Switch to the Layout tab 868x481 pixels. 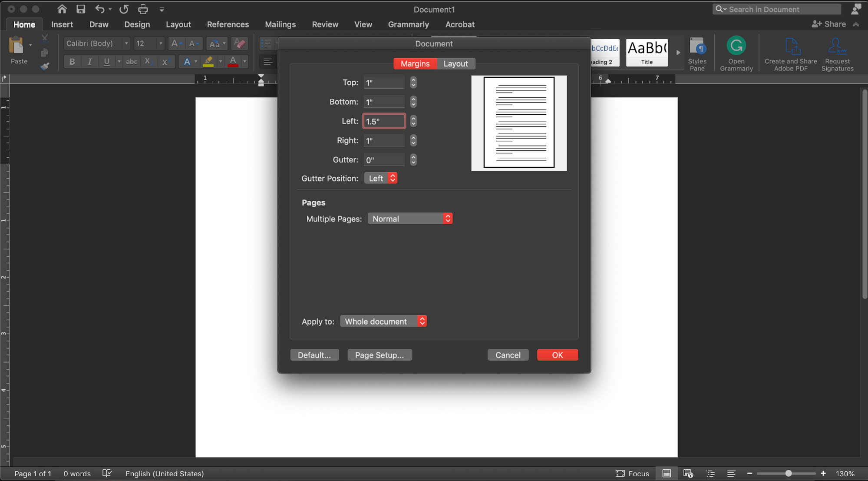coord(455,63)
